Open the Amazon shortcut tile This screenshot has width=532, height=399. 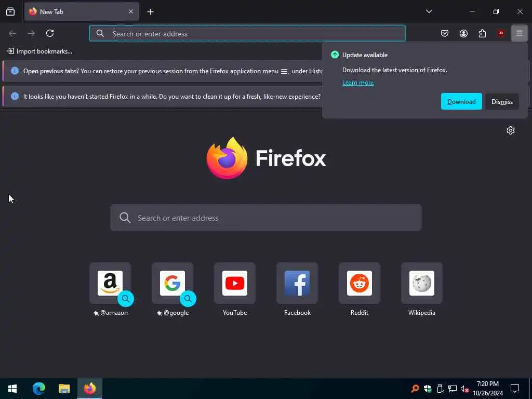point(110,283)
